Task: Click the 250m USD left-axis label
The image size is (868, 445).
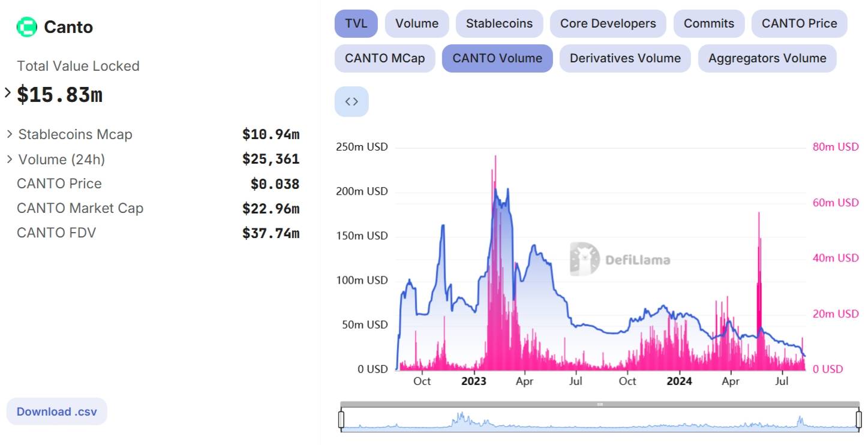Action: (x=361, y=147)
